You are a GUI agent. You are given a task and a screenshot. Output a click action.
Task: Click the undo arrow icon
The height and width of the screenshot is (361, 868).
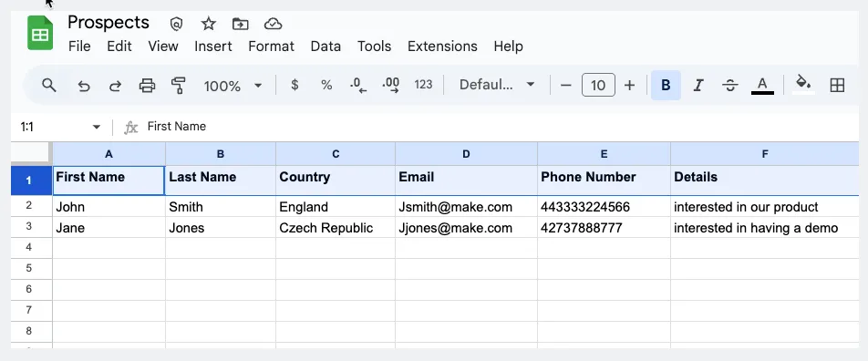click(x=84, y=86)
